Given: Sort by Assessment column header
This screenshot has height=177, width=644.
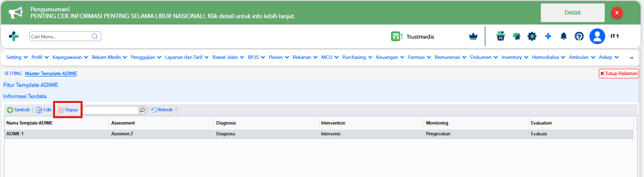Looking at the screenshot, I should [x=162, y=123].
